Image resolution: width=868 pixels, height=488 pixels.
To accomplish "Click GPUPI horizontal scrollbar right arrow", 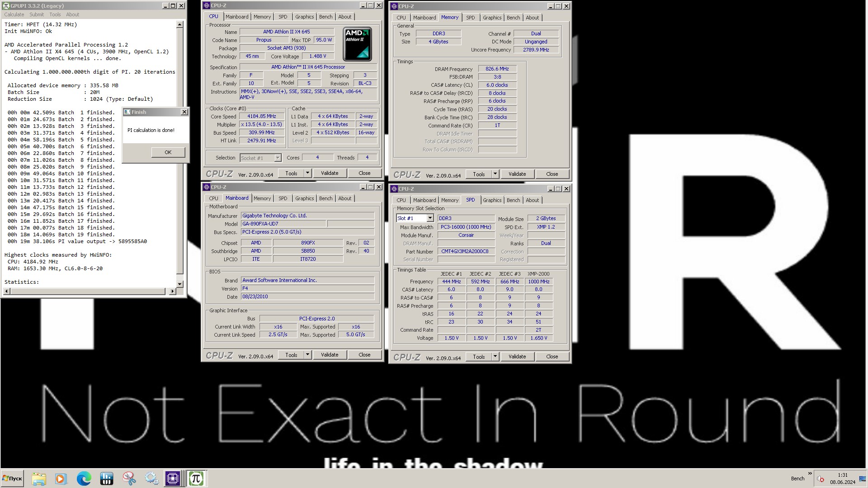I will tap(172, 292).
